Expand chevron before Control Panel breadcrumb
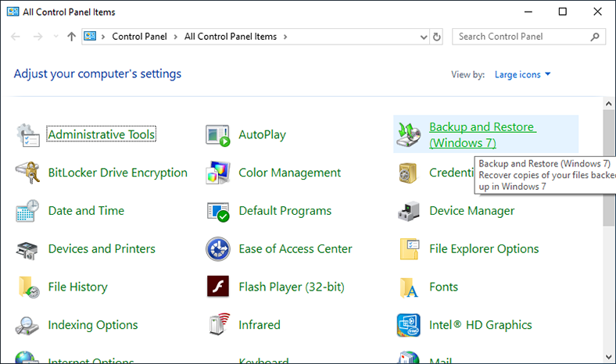Image resolution: width=616 pixels, height=364 pixels. tap(103, 37)
